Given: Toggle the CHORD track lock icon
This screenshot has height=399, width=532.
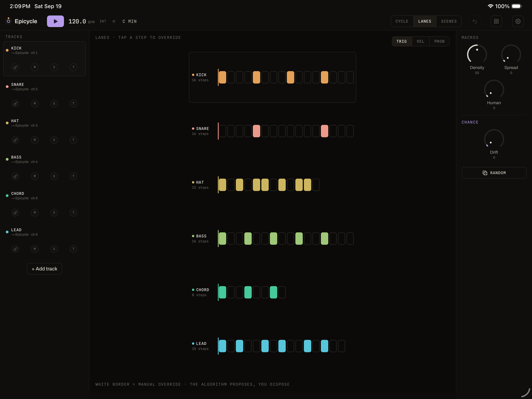Looking at the screenshot, I should (15, 213).
